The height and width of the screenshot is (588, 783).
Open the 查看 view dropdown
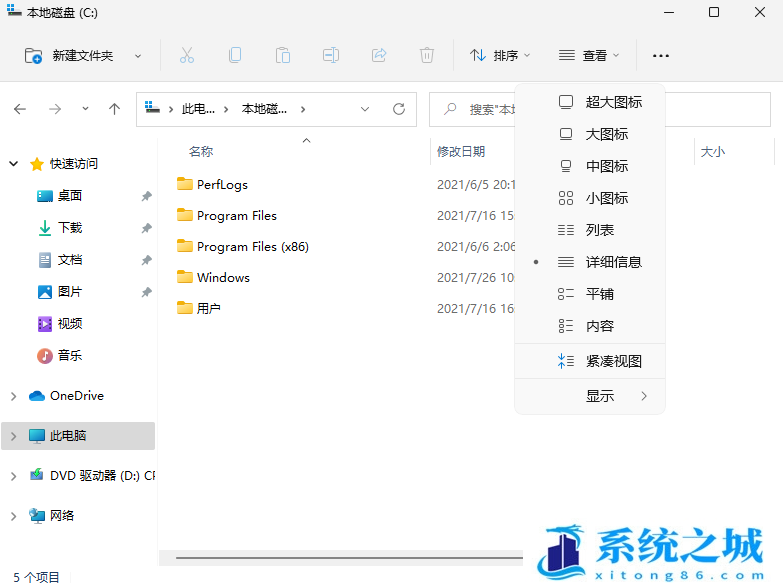589,55
